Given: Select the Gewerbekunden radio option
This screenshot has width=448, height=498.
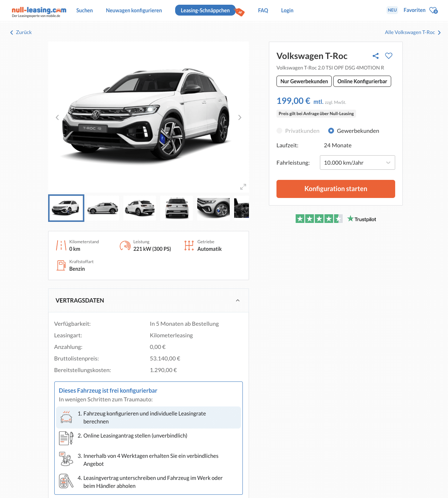Looking at the screenshot, I should pyautogui.click(x=331, y=131).
